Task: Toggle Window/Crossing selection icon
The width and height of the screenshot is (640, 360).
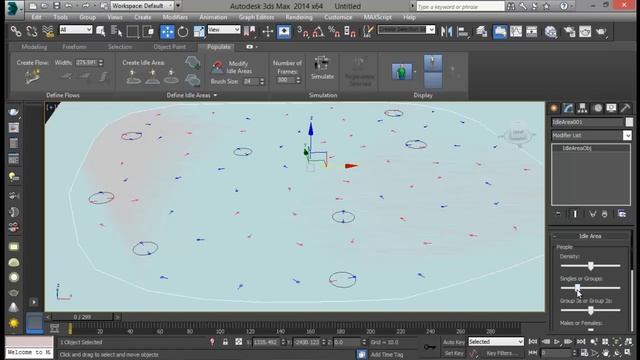Action: click(x=149, y=31)
